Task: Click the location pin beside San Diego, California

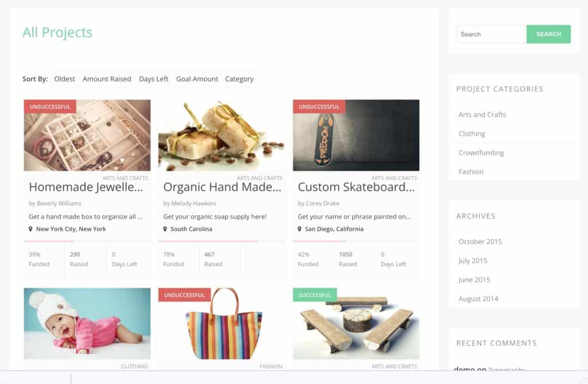Action: point(299,229)
